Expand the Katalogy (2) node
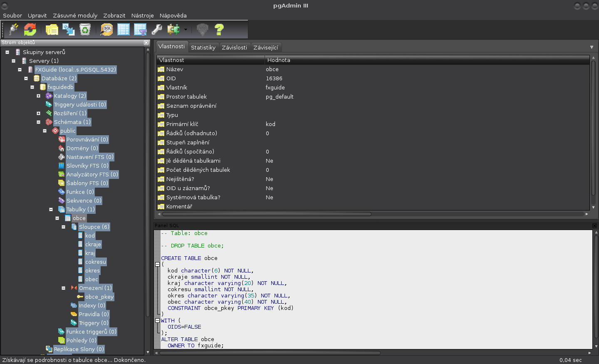This screenshot has width=599, height=364. click(38, 96)
